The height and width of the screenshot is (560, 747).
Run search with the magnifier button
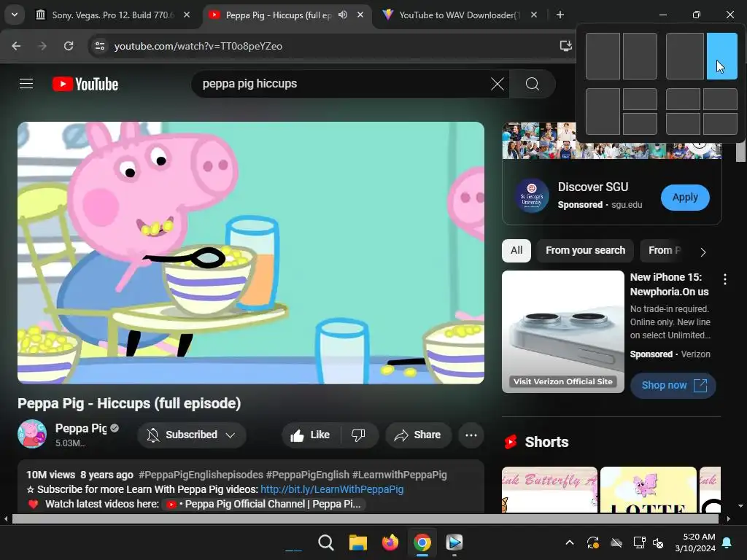[x=532, y=85]
